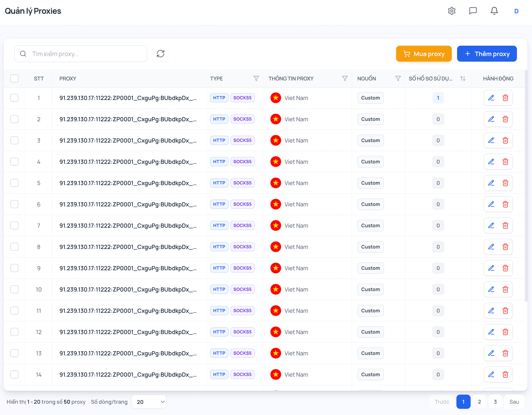Click HTTP tag in row 1
Image resolution: width=532 pixels, height=415 pixels.
click(219, 98)
